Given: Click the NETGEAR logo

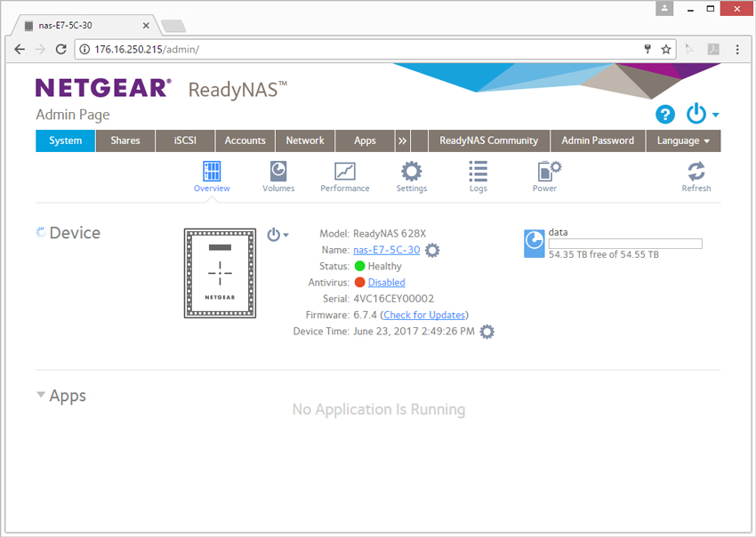Looking at the screenshot, I should (x=103, y=88).
